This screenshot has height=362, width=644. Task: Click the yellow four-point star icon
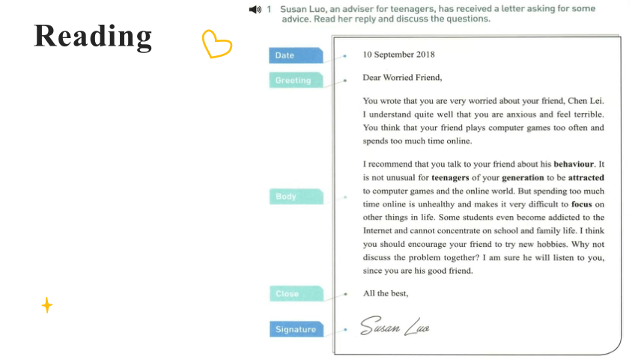(47, 305)
